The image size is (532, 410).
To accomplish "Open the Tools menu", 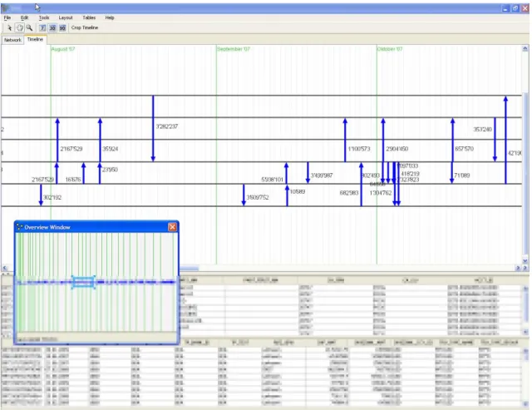I will tap(44, 17).
